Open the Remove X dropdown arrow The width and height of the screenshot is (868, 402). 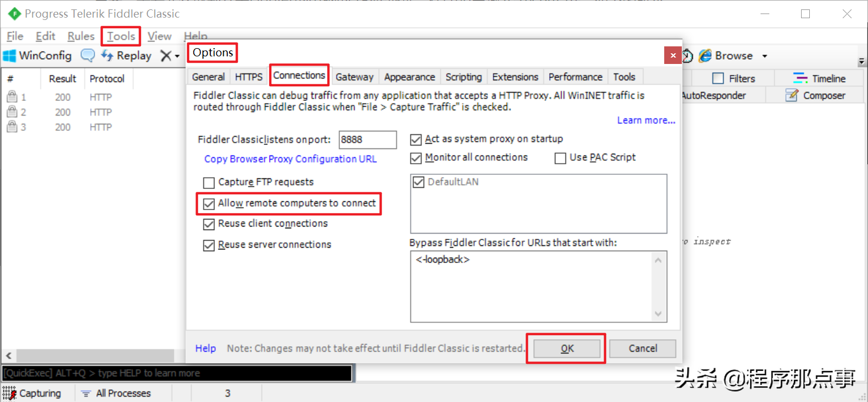[x=177, y=57]
